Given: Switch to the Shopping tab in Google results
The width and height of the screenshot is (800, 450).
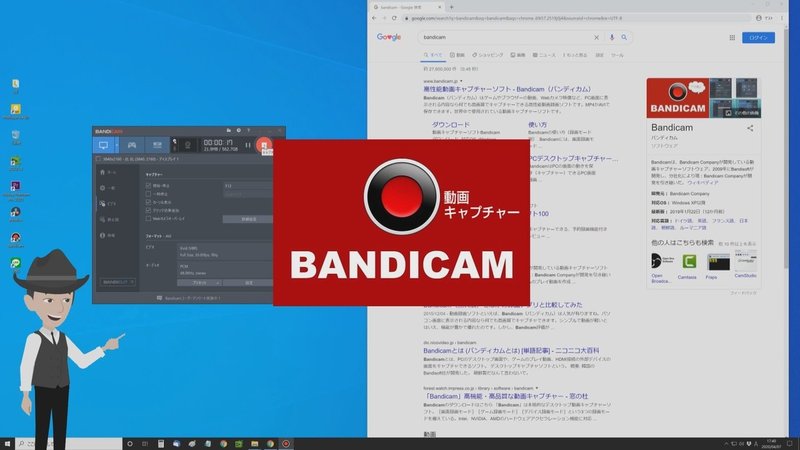Looking at the screenshot, I should [x=488, y=55].
